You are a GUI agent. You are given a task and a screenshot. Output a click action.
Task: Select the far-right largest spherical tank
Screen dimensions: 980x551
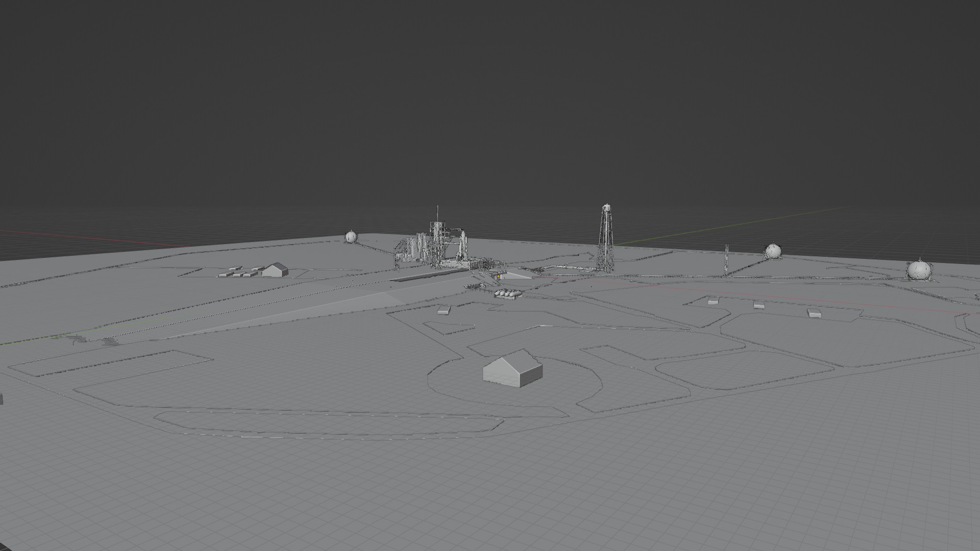click(918, 270)
